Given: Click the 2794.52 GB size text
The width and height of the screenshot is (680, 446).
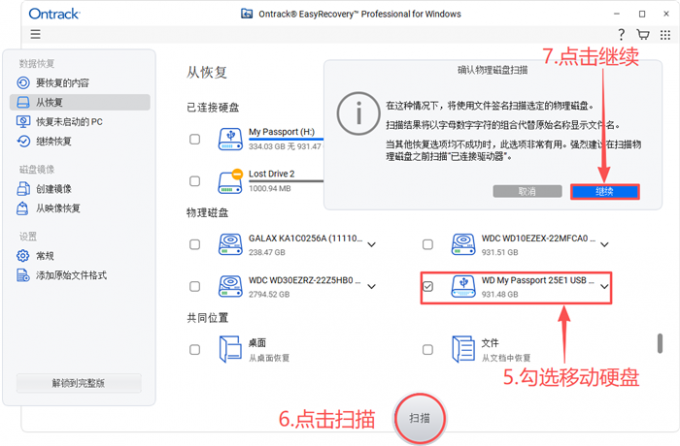Looking at the screenshot, I should [x=269, y=295].
